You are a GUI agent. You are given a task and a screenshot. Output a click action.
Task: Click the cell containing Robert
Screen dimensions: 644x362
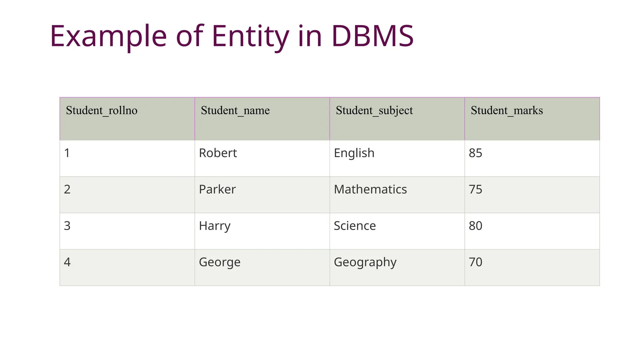pos(262,158)
